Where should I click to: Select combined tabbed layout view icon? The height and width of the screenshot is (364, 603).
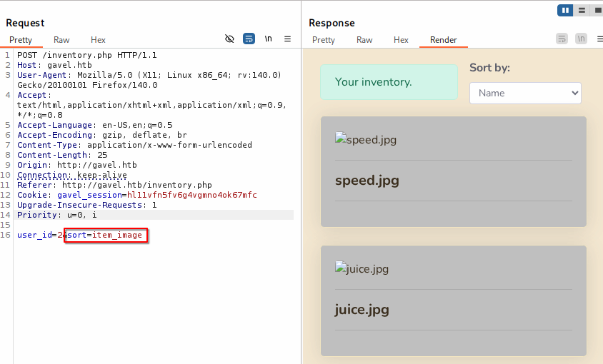(x=597, y=10)
